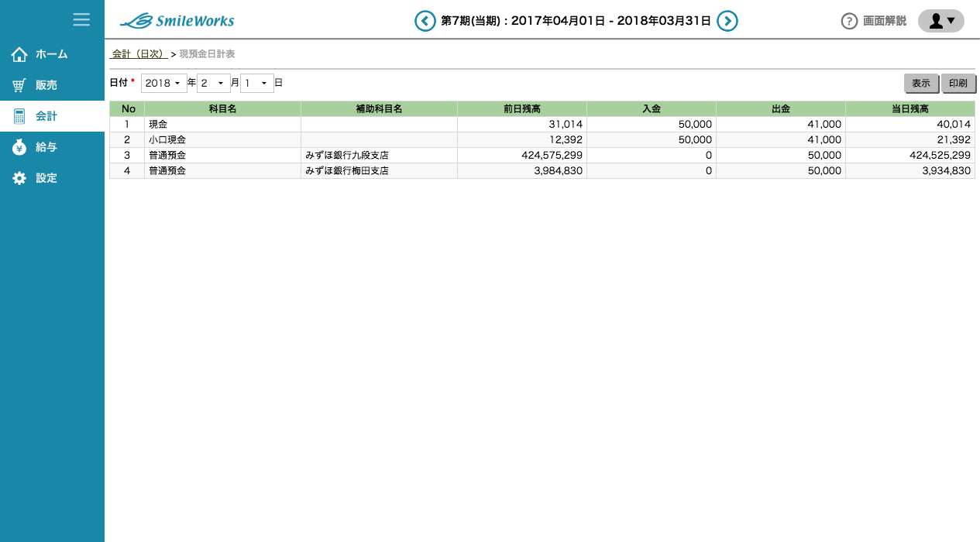
Task: Click previous balance 31,014
Action: [x=522, y=125]
